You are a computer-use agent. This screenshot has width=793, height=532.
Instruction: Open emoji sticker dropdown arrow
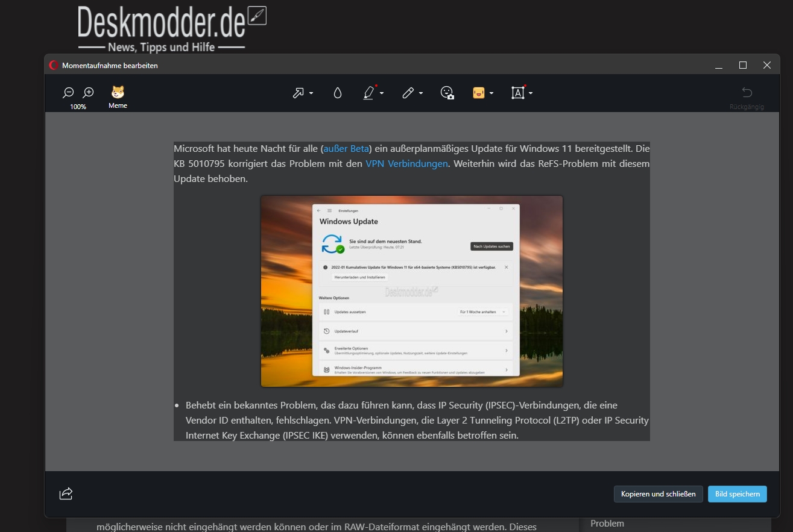coord(491,93)
